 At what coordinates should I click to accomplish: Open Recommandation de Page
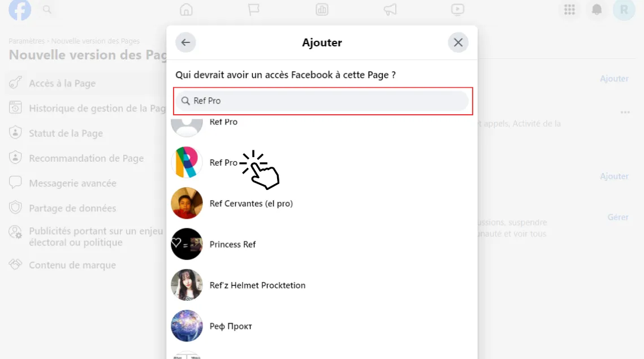click(87, 158)
